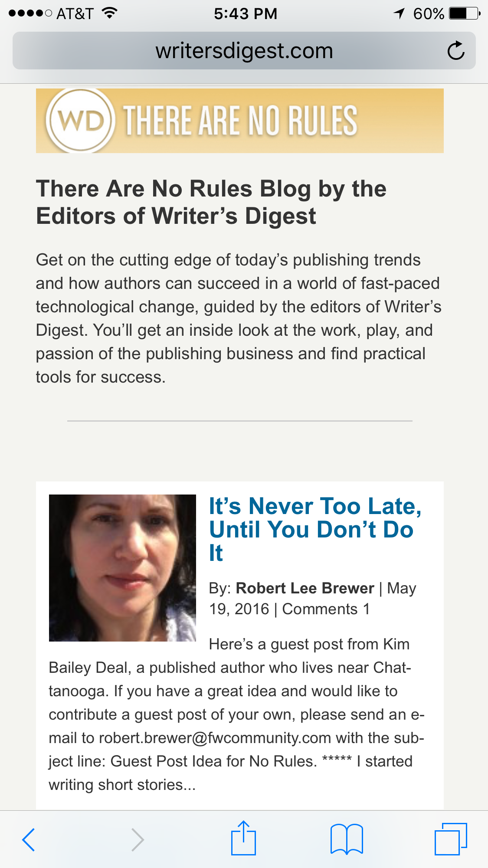Tap the AT&T carrier signal indicator
Viewport: 488px width, 868px height.
coord(51,13)
